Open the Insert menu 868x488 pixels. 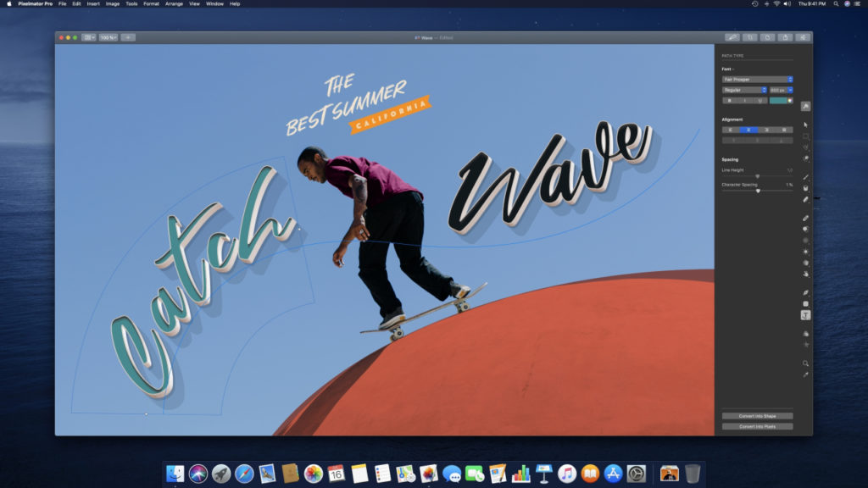coord(93,4)
